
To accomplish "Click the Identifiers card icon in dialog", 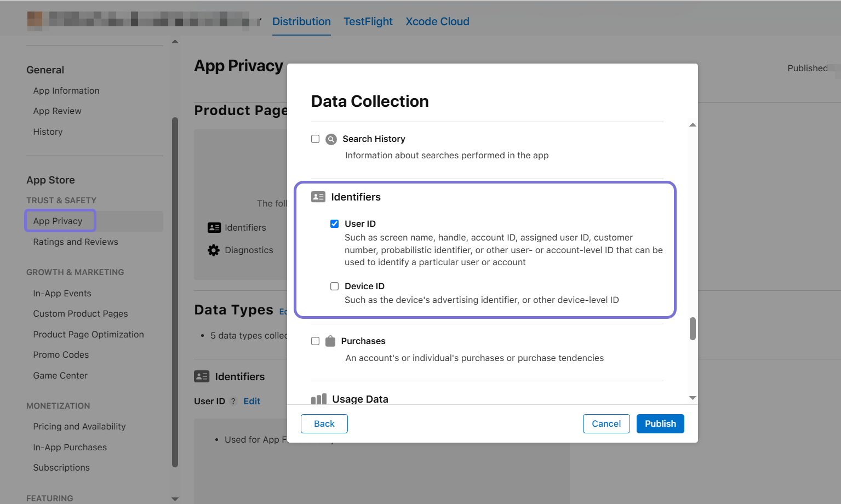I will click(x=318, y=197).
